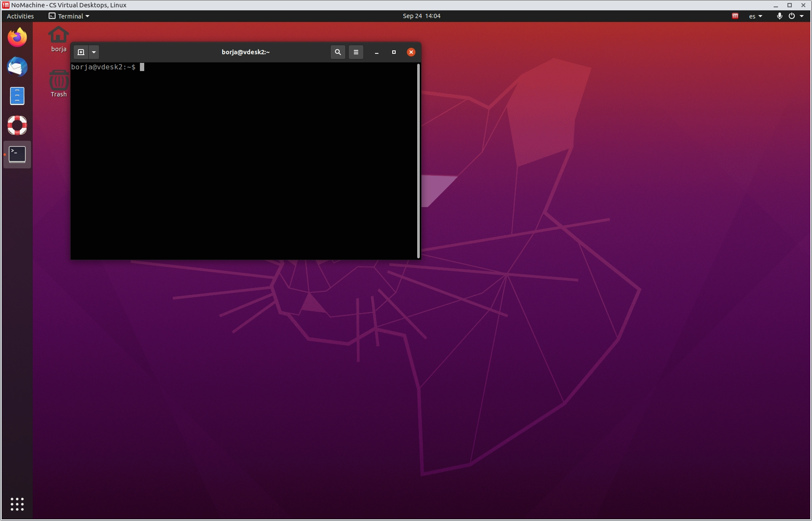Open the system power menu
This screenshot has width=812, height=521.
point(796,16)
